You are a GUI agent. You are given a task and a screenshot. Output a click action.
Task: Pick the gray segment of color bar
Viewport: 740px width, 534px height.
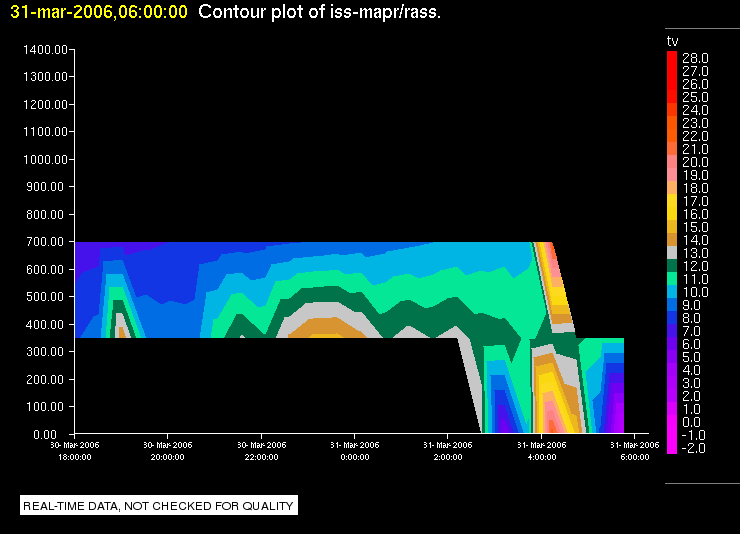click(672, 253)
